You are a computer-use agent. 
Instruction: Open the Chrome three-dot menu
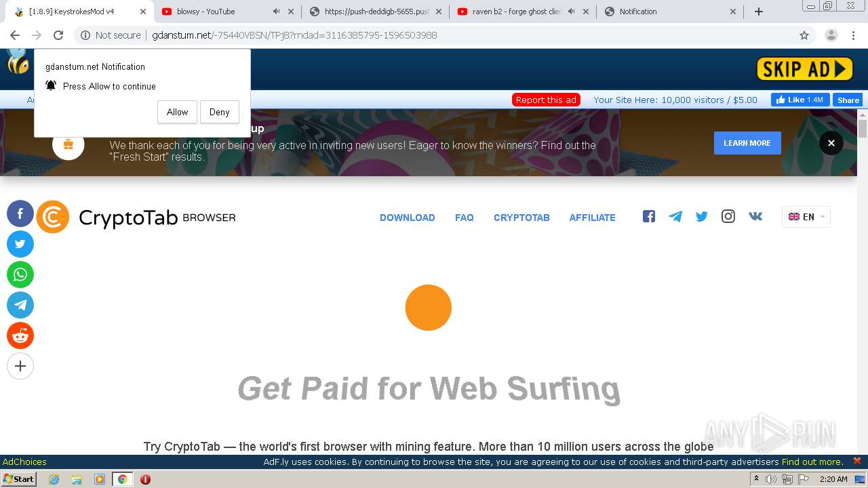click(x=853, y=35)
